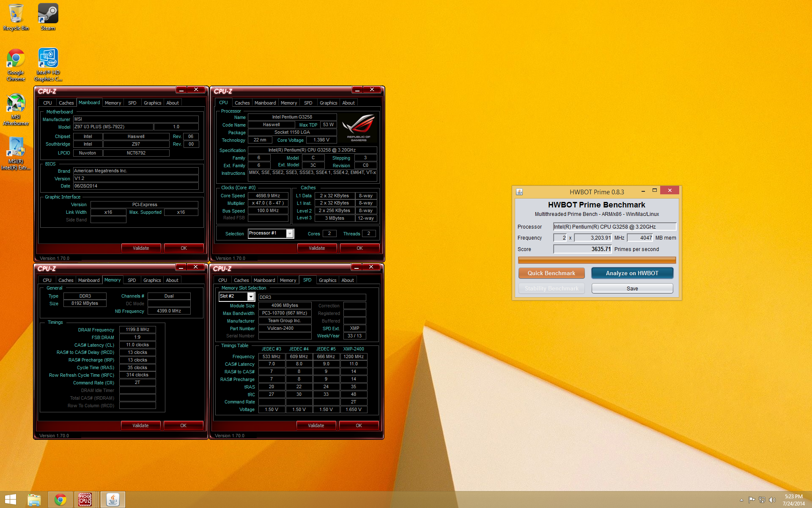Viewport: 812px width, 508px height.
Task: Click the Republic of Gamers logo in CPU-Z
Action: (359, 127)
